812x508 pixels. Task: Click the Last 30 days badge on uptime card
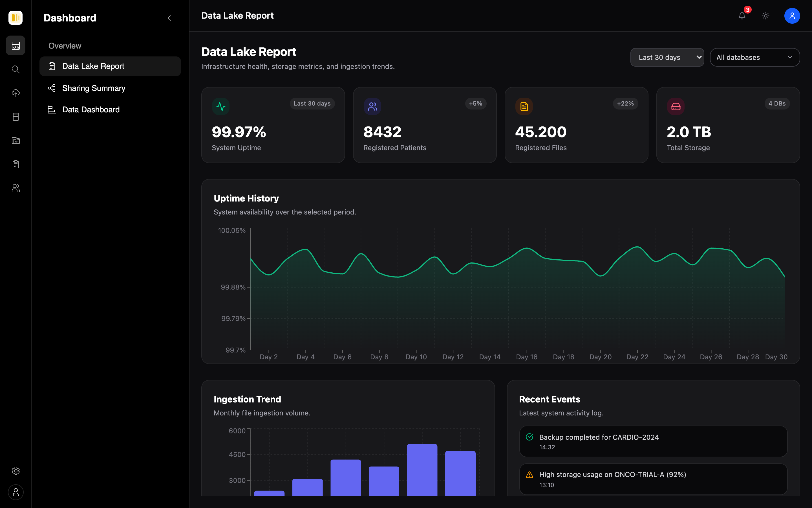coord(312,104)
